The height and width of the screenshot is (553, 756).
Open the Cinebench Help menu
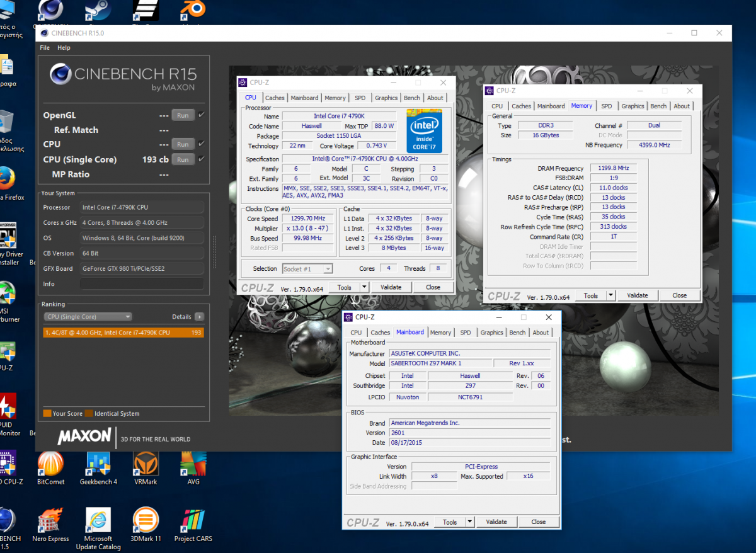pyautogui.click(x=64, y=48)
